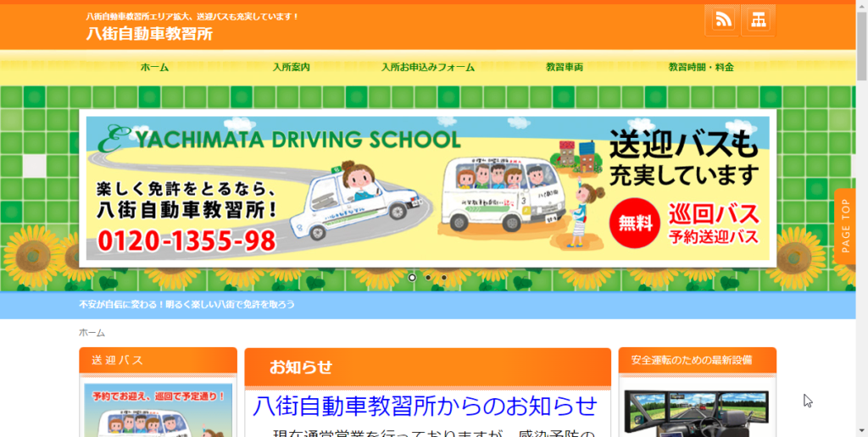Click scrollbar up arrow
This screenshot has width=868, height=437.
pos(862,5)
